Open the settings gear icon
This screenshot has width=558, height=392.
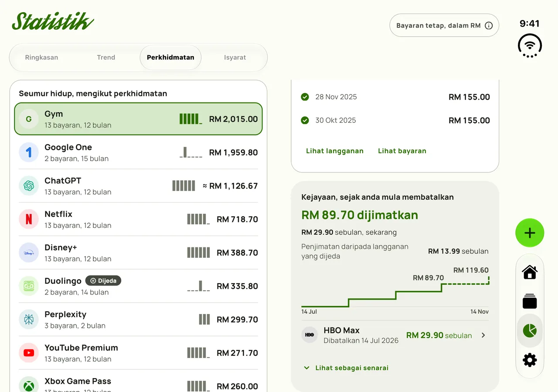click(530, 360)
